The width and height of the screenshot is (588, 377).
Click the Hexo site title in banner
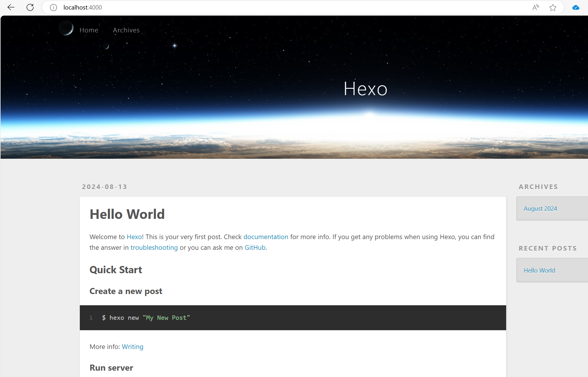click(365, 88)
